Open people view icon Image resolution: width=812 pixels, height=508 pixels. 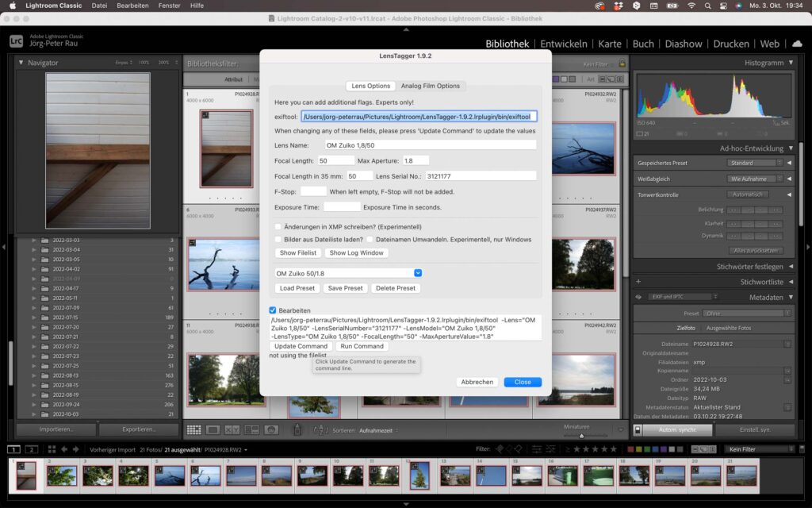coord(271,430)
